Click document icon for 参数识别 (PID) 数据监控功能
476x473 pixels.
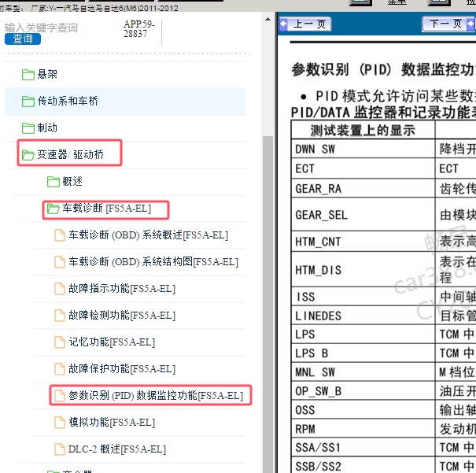[x=60, y=396]
